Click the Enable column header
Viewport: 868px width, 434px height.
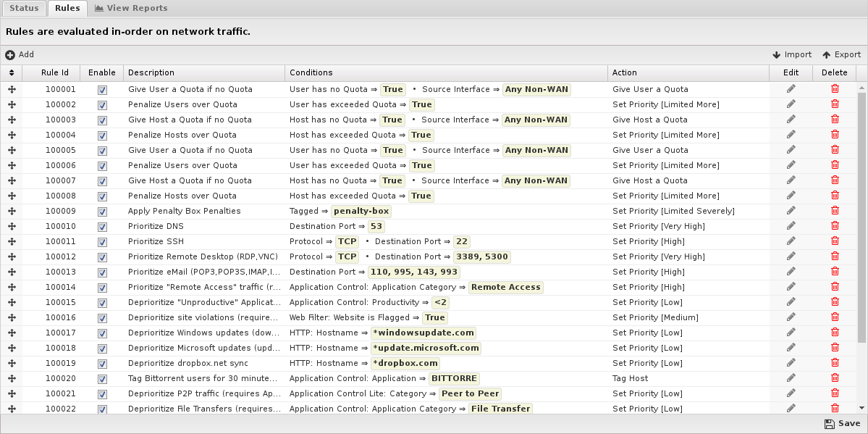point(102,72)
